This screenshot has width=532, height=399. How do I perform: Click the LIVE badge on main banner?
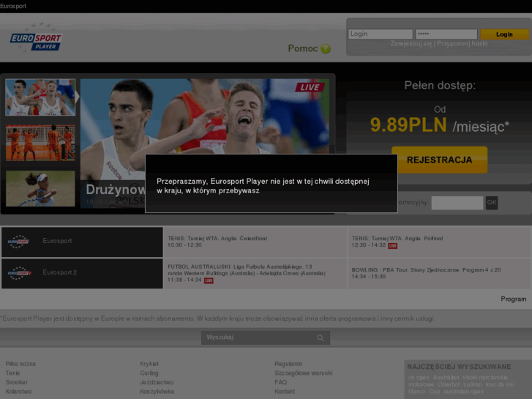click(x=310, y=87)
